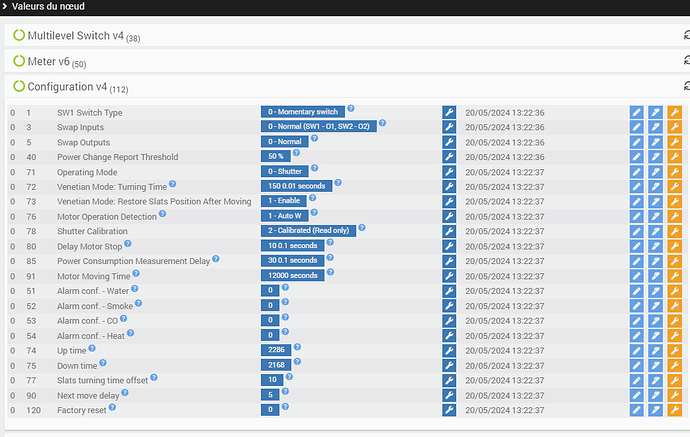The width and height of the screenshot is (690, 437).
Task: Click the pencil icon in Delay Motor Stop row
Action: point(636,246)
